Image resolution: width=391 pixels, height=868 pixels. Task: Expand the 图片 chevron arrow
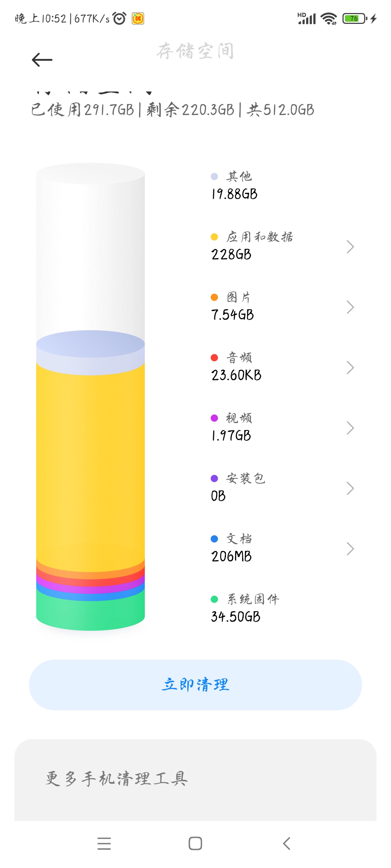(350, 307)
